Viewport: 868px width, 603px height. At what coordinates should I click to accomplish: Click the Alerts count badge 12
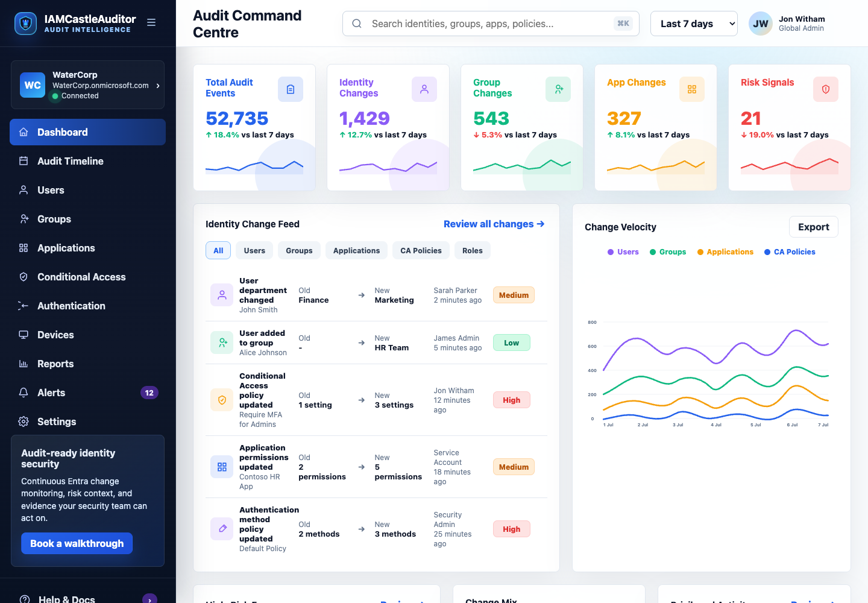(x=149, y=393)
